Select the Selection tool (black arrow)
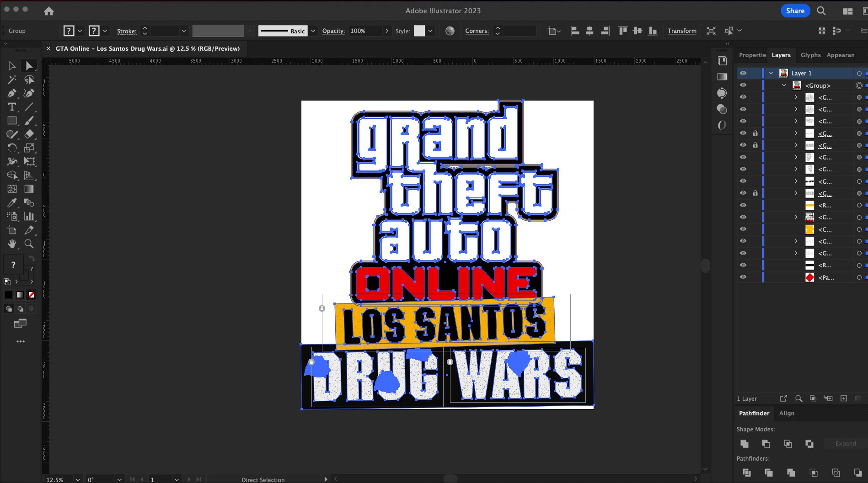 [x=12, y=66]
